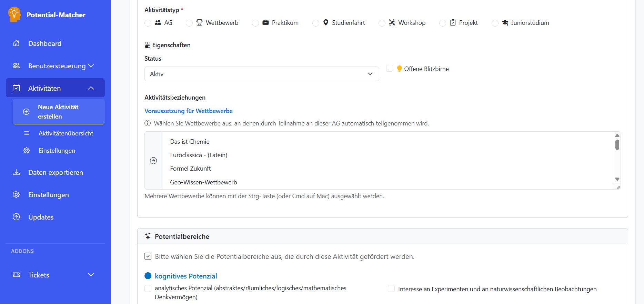Click the competition list scrollbar thumb
This screenshot has width=644, height=304.
(x=617, y=145)
